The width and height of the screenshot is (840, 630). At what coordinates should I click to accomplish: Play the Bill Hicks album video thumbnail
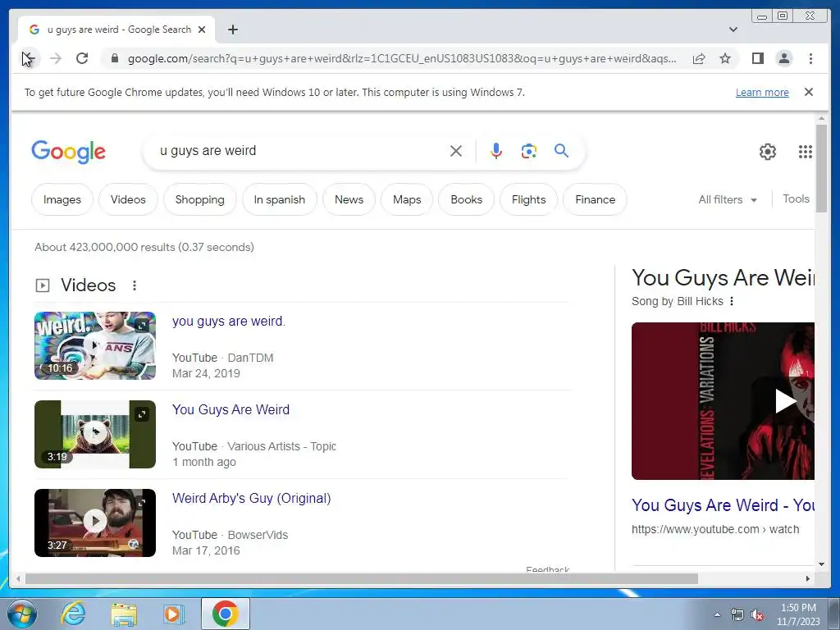click(723, 400)
